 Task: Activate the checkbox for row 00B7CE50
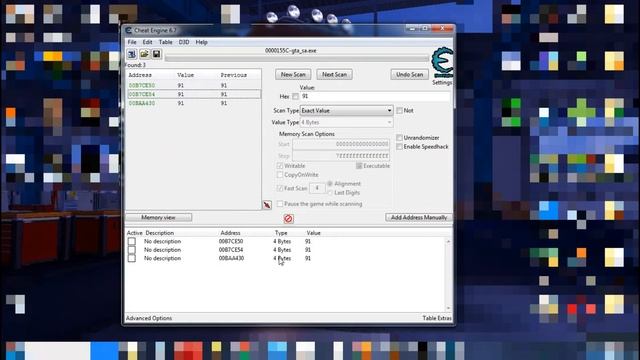(x=132, y=241)
